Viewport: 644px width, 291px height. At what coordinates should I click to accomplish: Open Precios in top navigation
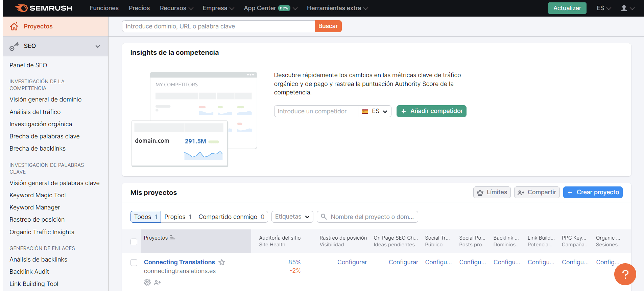tap(139, 8)
